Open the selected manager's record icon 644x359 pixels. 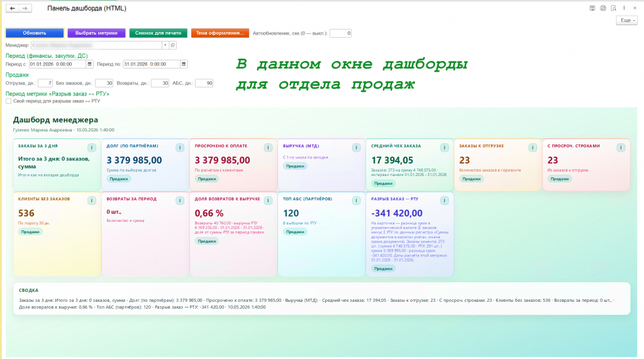[173, 45]
